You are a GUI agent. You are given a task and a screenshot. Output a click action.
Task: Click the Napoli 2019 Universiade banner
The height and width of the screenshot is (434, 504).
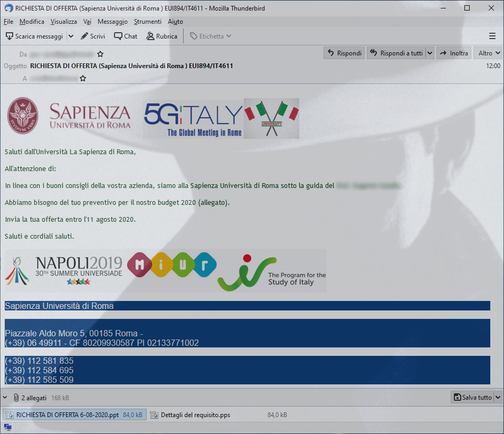coord(64,271)
